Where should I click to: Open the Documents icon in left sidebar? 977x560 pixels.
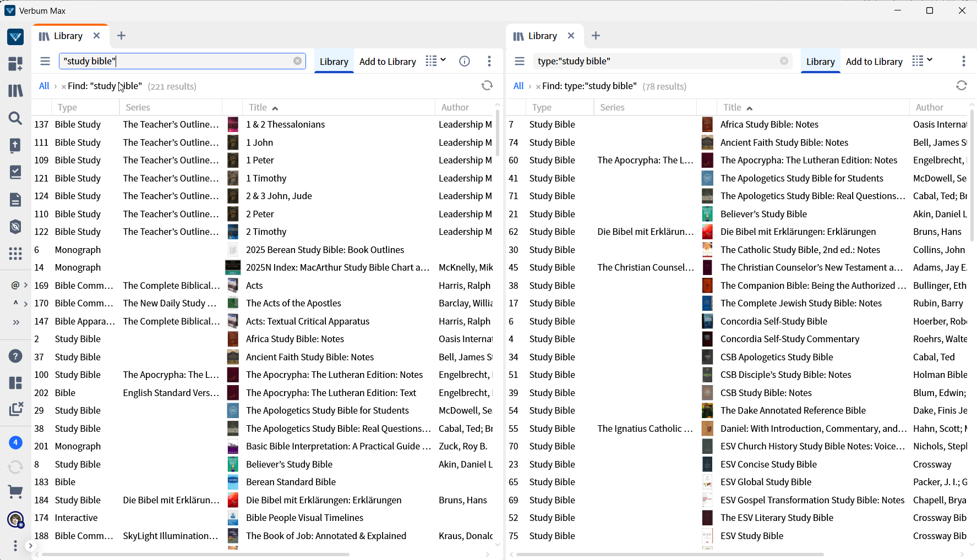coord(15,200)
